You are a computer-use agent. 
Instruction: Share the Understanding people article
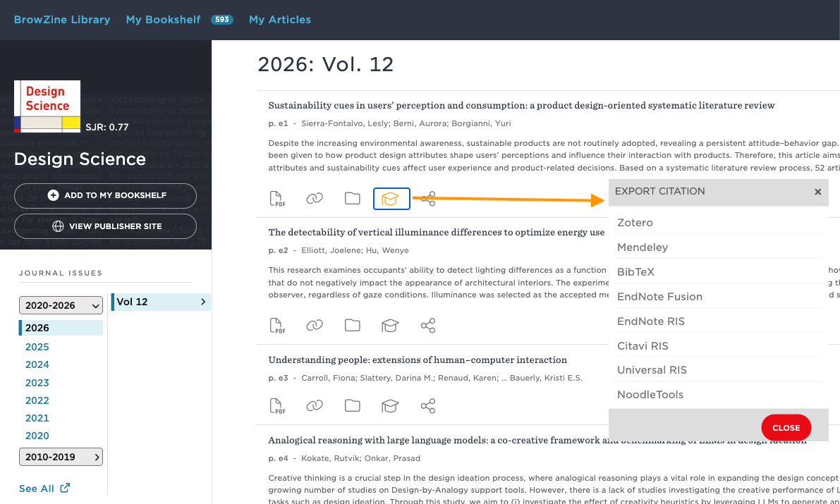pyautogui.click(x=428, y=406)
